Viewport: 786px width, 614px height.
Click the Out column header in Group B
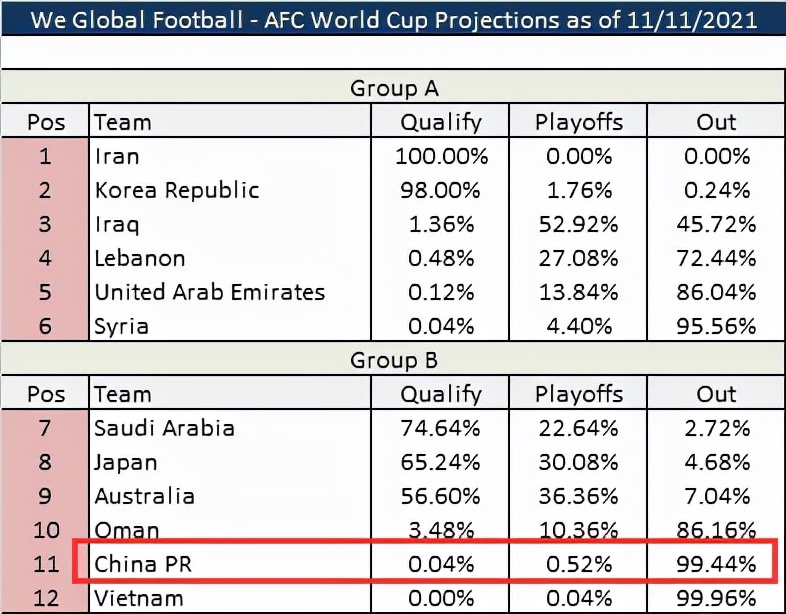716,394
